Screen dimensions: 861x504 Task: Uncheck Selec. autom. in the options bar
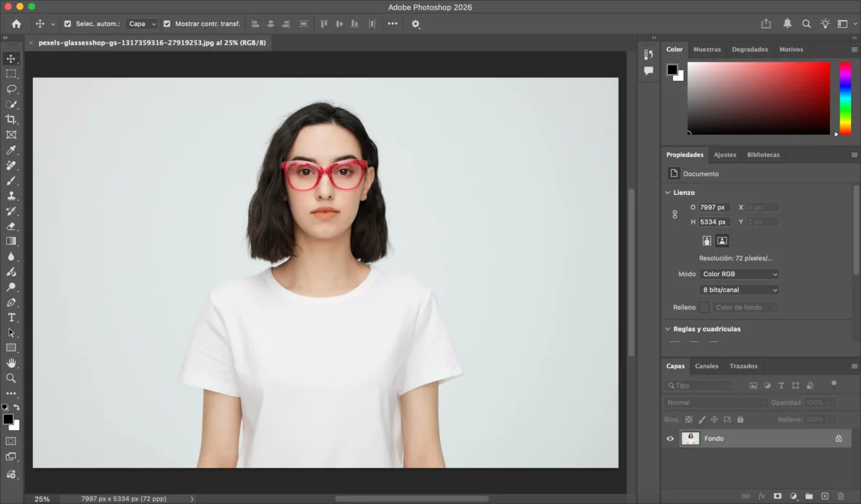pos(67,23)
